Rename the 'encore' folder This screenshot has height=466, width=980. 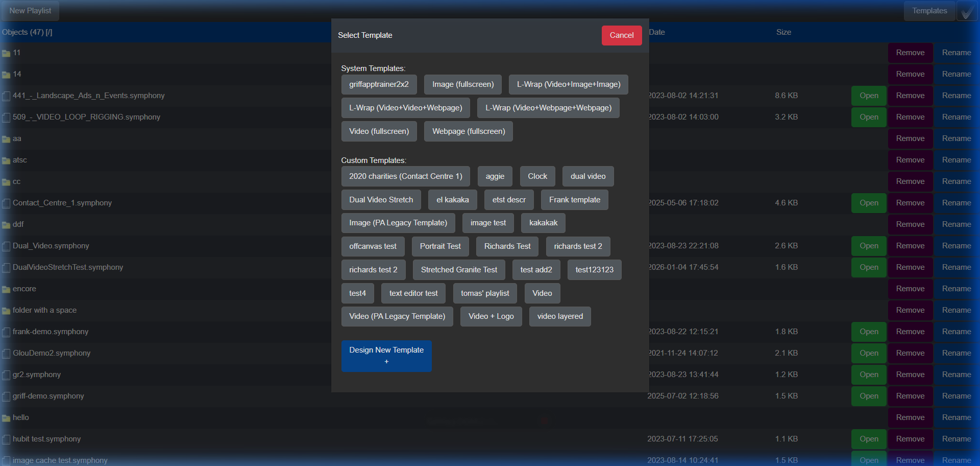(x=957, y=289)
